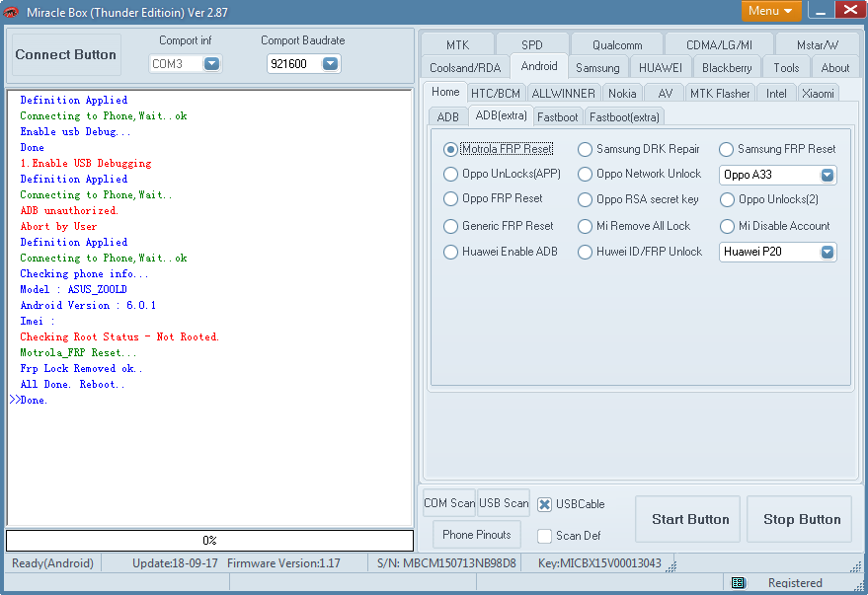Open the ALLWINNER sub-tab
Image resolution: width=868 pixels, height=595 pixels.
pos(563,94)
